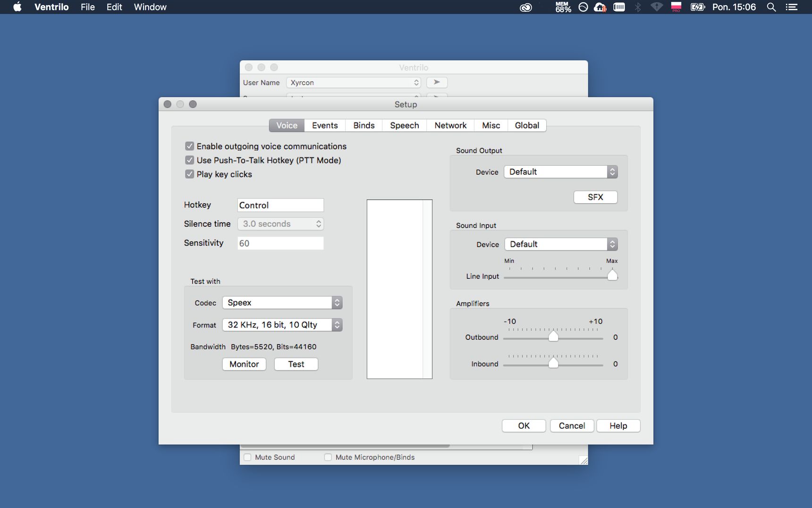The height and width of the screenshot is (508, 812).
Task: Click the resize grip of Ventrilo window
Action: click(x=584, y=460)
